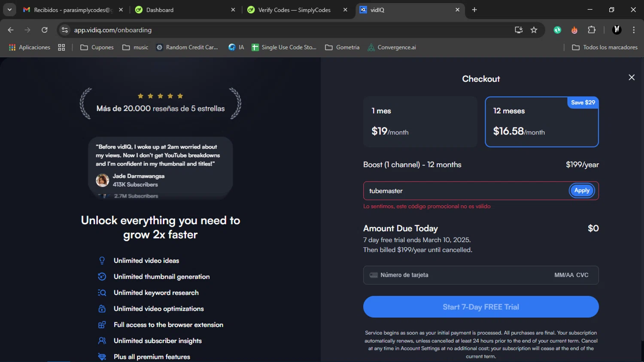Click the diamond icon beside Plus all premium features
Viewport: 644px width, 362px height.
pos(102,357)
